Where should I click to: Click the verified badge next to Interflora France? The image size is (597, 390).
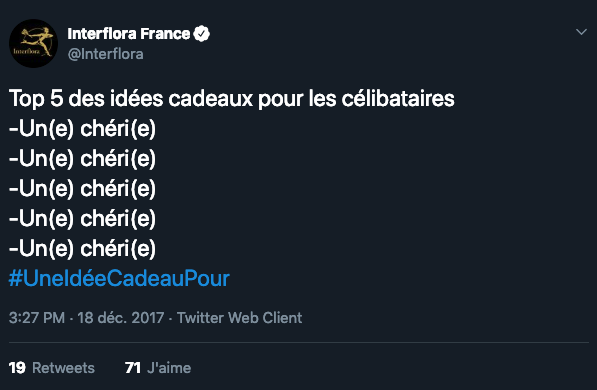coord(201,34)
